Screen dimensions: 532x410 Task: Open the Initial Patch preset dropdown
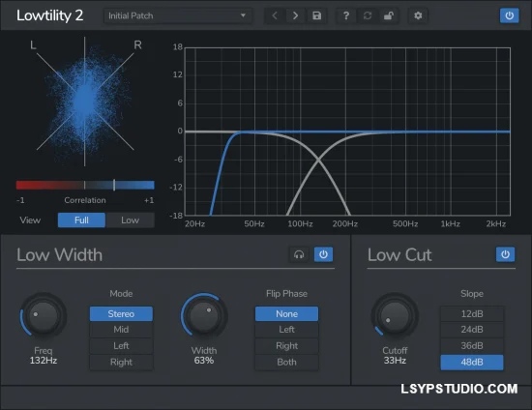pyautogui.click(x=177, y=15)
